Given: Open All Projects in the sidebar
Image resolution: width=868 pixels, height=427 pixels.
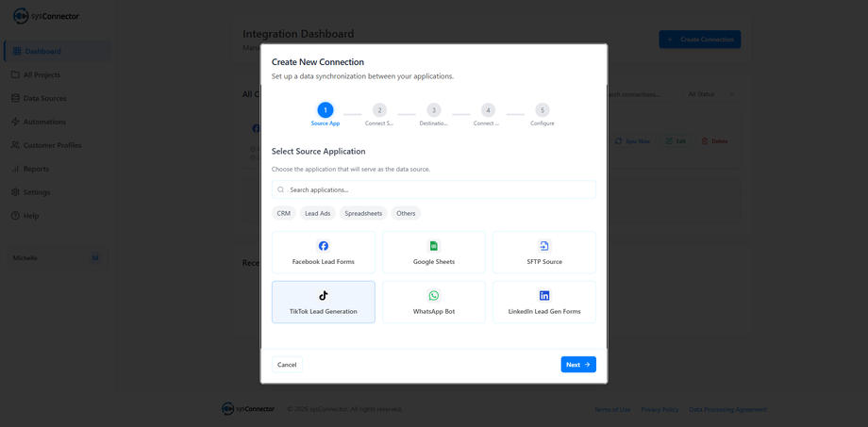Looking at the screenshot, I should [58, 74].
